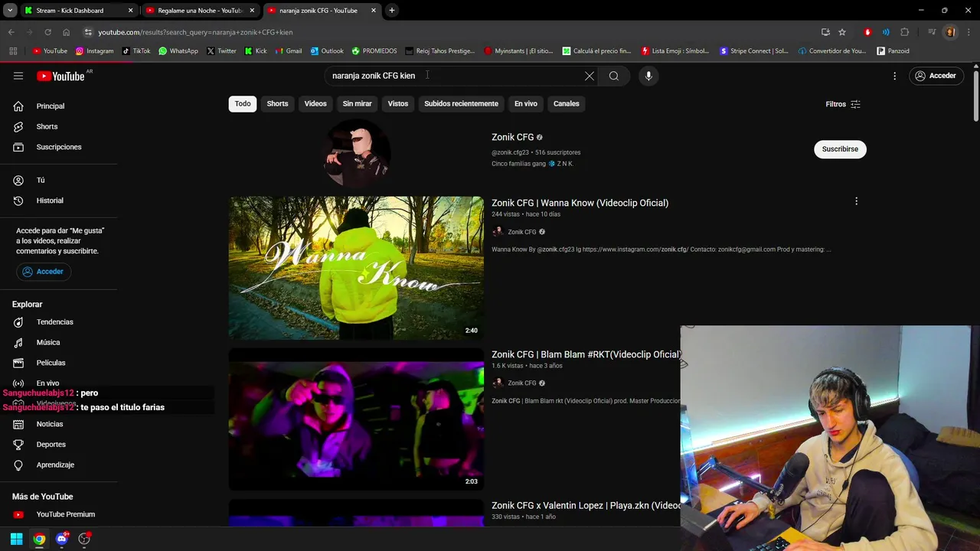Open Chrome three-dot menu in the toolbar
Screen dimensions: 980x551
coord(967,32)
